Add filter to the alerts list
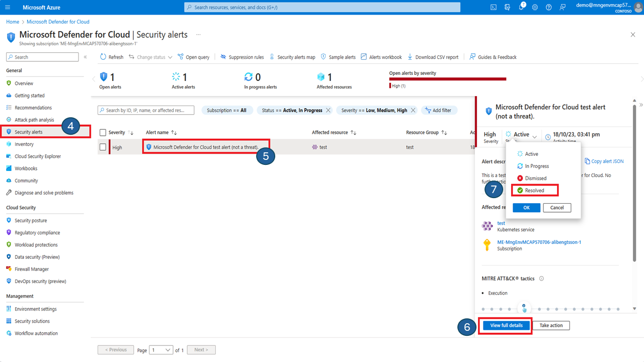The width and height of the screenshot is (644, 362). point(439,110)
